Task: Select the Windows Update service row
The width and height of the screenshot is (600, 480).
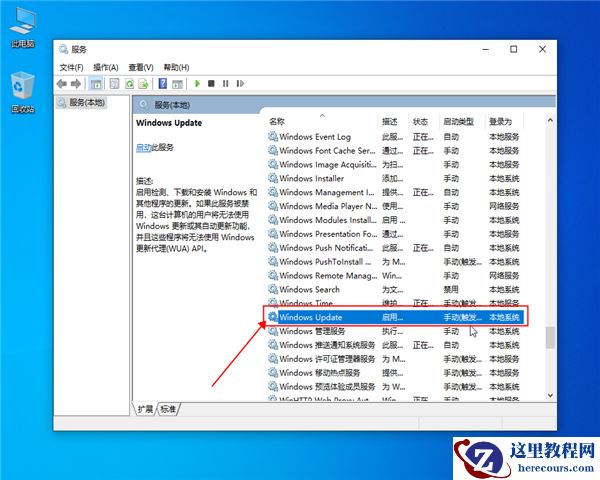Action: (394, 317)
